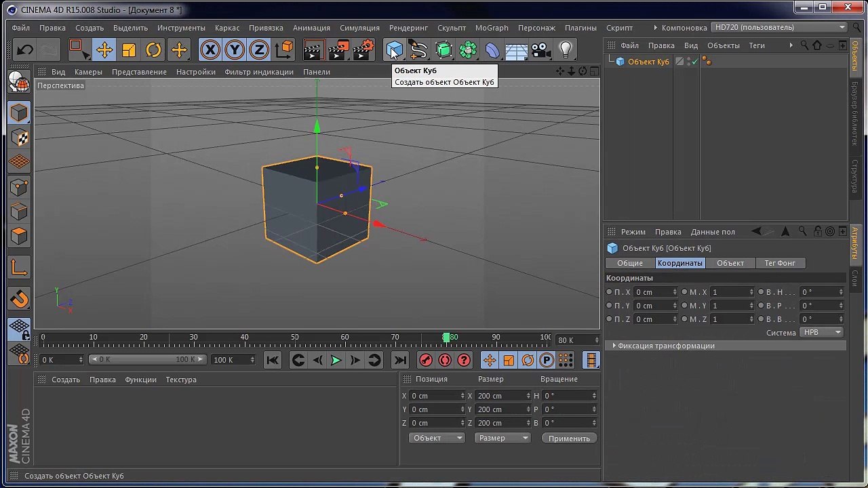This screenshot has width=868, height=488.
Task: Open the viewport Камеры menu
Action: coord(88,72)
